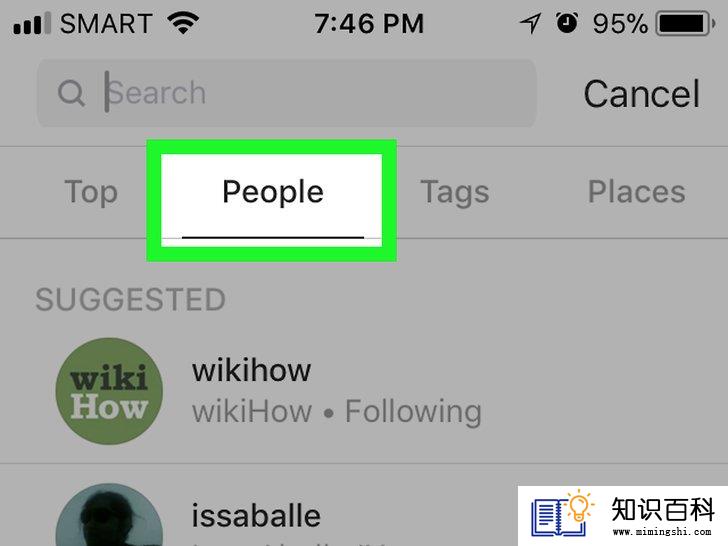
Task: Switch to the Tags tab
Action: pos(455,192)
